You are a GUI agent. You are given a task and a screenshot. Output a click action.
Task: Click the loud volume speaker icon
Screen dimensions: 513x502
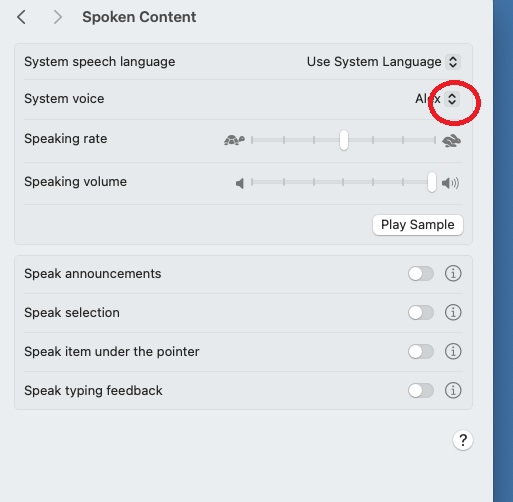coord(450,183)
